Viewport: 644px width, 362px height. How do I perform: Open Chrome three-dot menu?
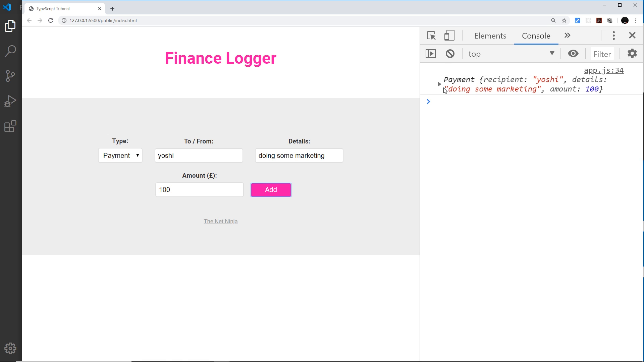(636, 20)
